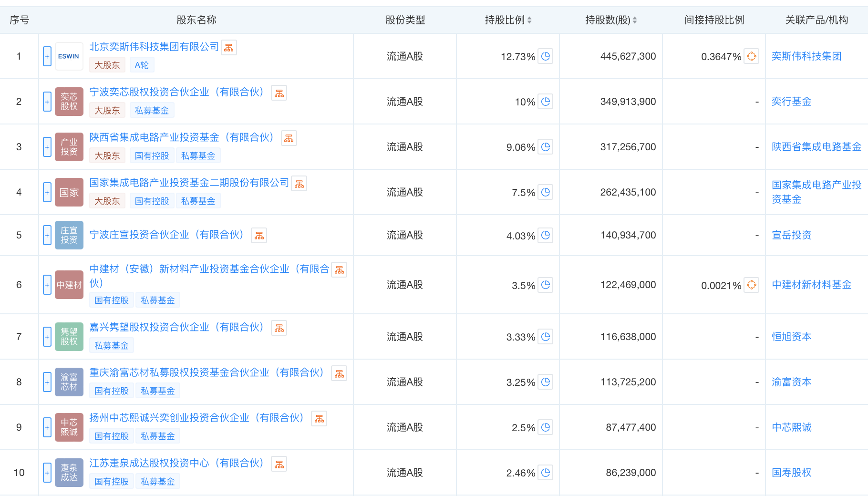View indirect holding path icon beside 0.0021%
This screenshot has height=496, width=868.
pyautogui.click(x=752, y=285)
